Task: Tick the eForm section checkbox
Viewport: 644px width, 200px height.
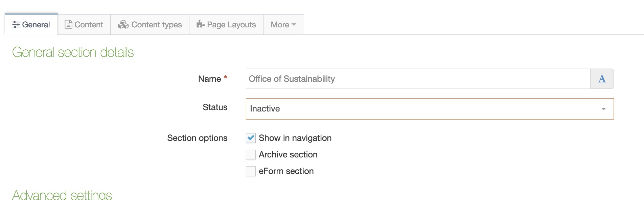Action: [x=251, y=171]
